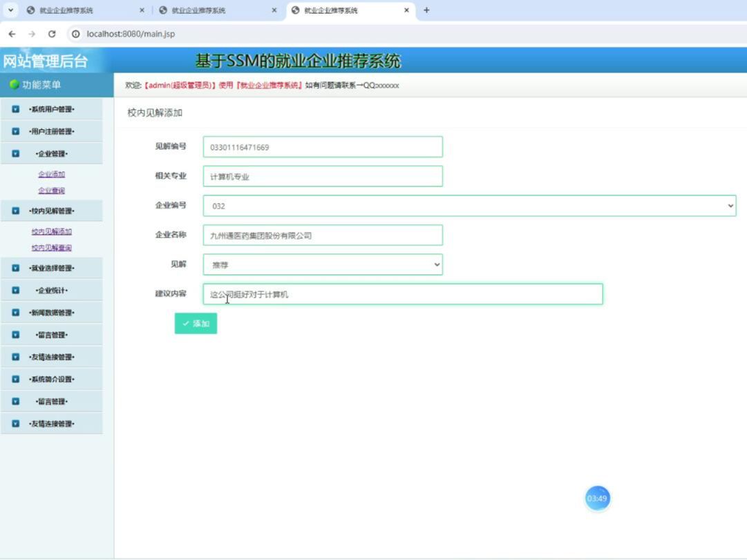Image resolution: width=747 pixels, height=560 pixels.
Task: Open the 企业查询 link
Action: (x=51, y=191)
